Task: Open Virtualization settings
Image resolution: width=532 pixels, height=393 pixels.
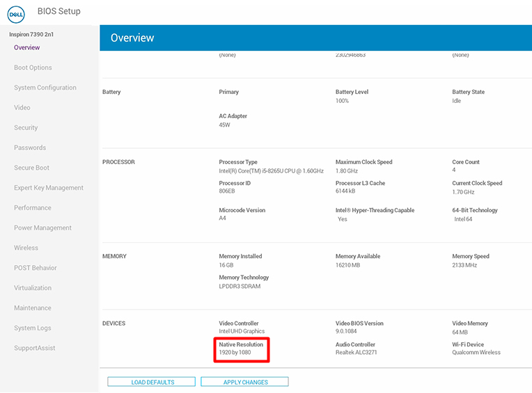Action: pyautogui.click(x=33, y=288)
